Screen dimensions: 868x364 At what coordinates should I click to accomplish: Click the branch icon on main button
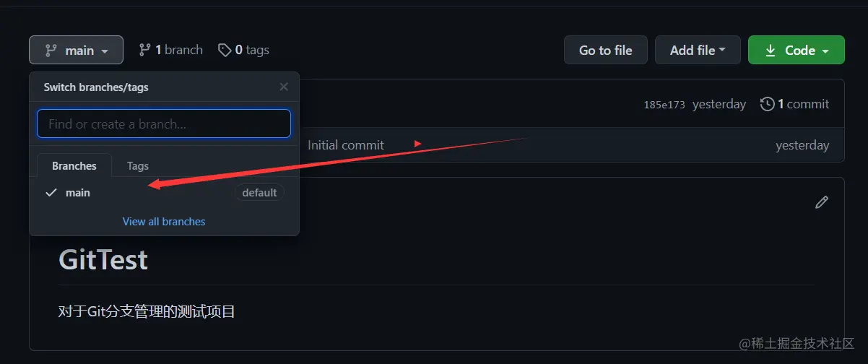coord(51,51)
